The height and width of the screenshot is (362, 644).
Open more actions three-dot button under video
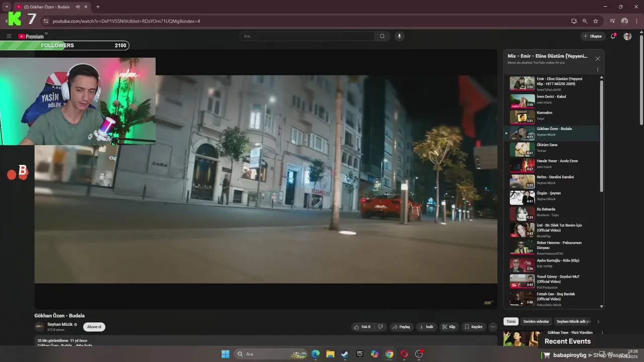(493, 327)
